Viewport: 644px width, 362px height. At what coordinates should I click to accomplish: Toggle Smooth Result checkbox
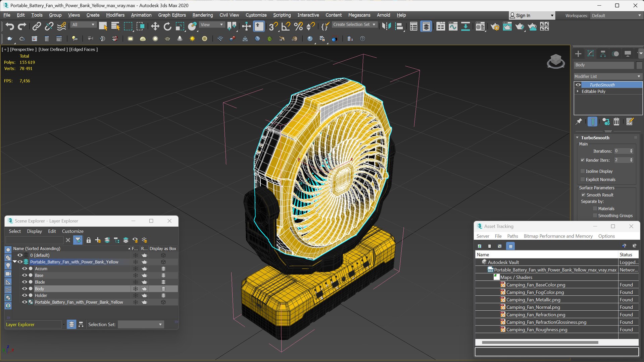point(583,195)
